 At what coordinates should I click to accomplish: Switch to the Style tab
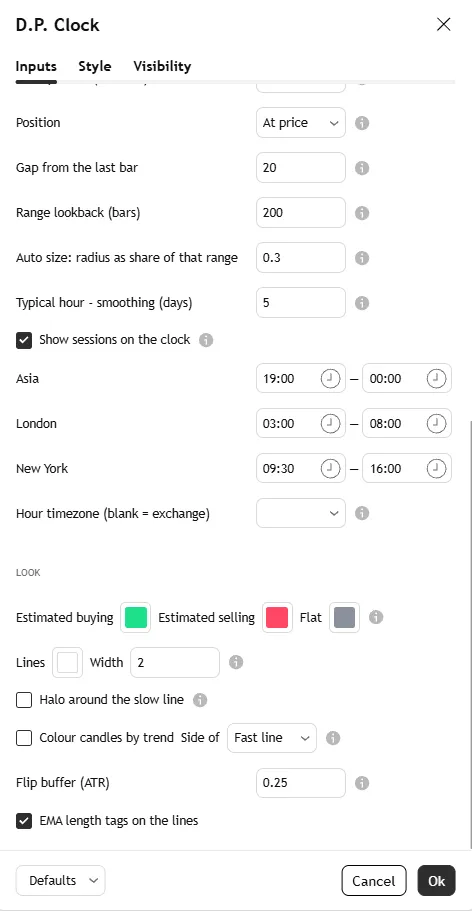click(95, 66)
